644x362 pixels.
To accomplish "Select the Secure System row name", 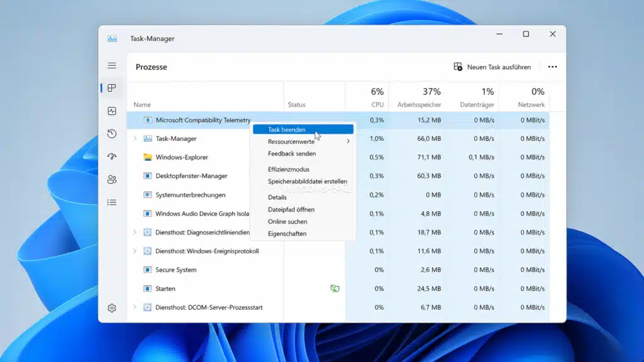I will pos(176,270).
